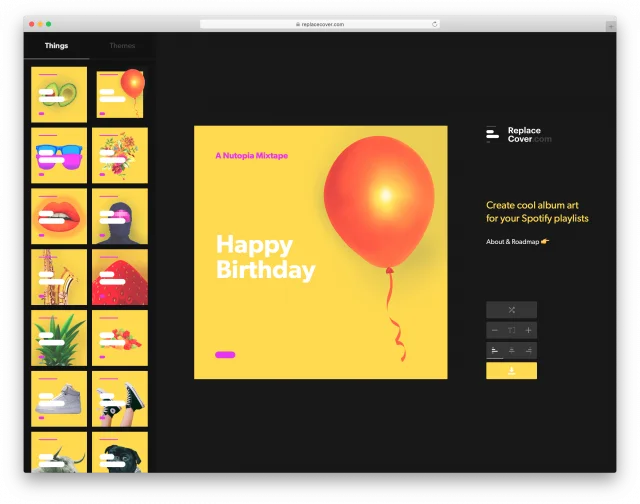Open the About & Roadmap link
The height and width of the screenshot is (504, 640).
pos(517,241)
